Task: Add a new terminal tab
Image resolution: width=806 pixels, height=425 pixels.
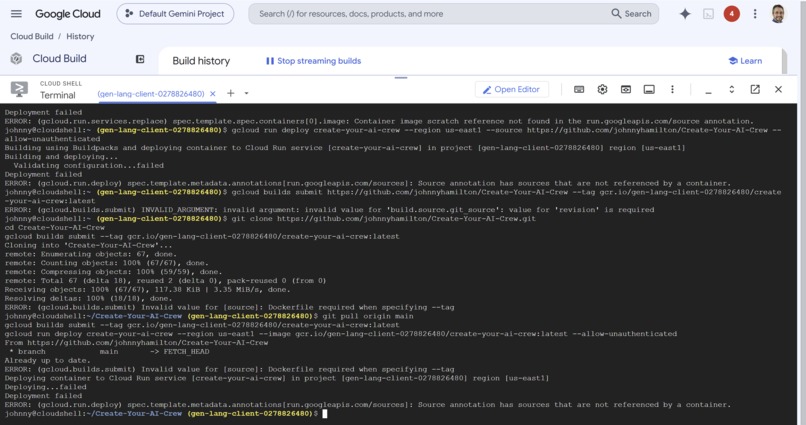Action: coord(231,93)
